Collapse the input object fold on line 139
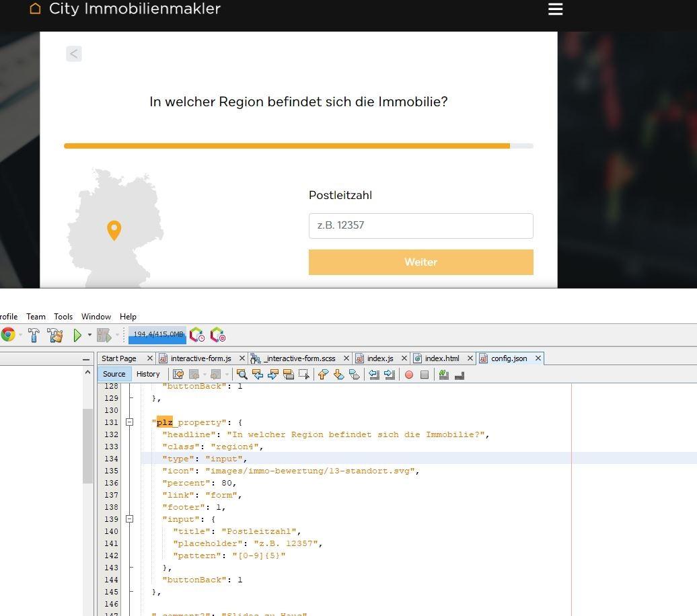The width and height of the screenshot is (697, 616). [x=129, y=519]
